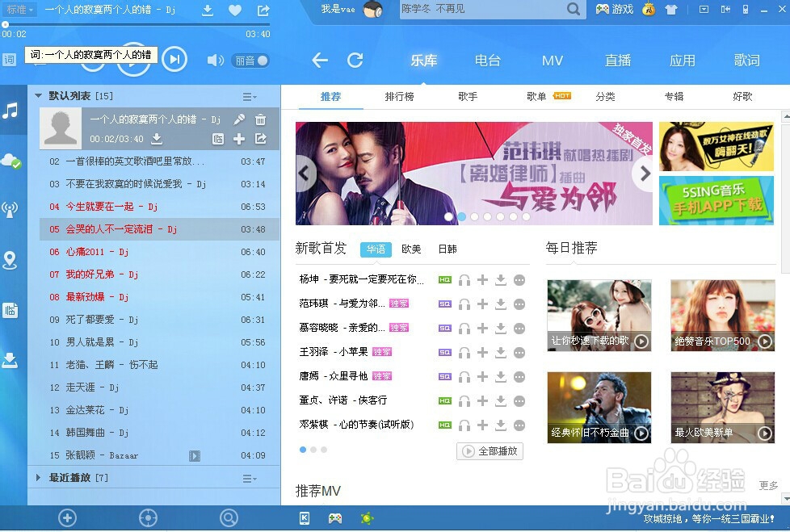Screen dimensions: 790x532
Task: Play the 经典怀旧不朽金曲 collection
Action: point(641,434)
